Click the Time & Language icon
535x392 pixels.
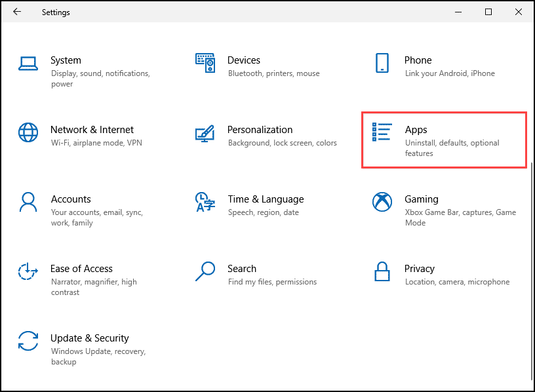pyautogui.click(x=205, y=202)
